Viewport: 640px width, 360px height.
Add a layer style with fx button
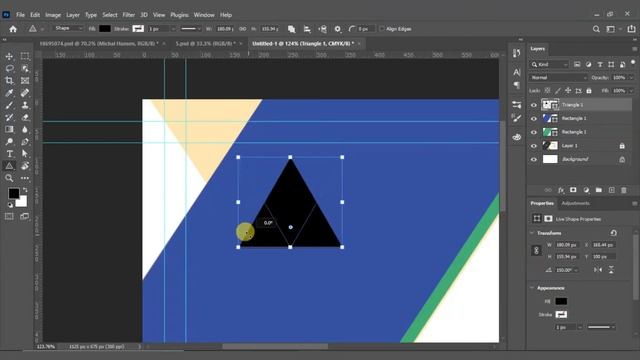coord(561,190)
